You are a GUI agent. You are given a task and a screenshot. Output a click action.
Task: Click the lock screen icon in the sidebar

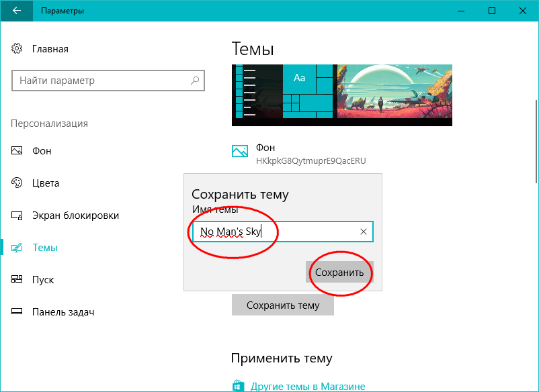click(x=17, y=215)
